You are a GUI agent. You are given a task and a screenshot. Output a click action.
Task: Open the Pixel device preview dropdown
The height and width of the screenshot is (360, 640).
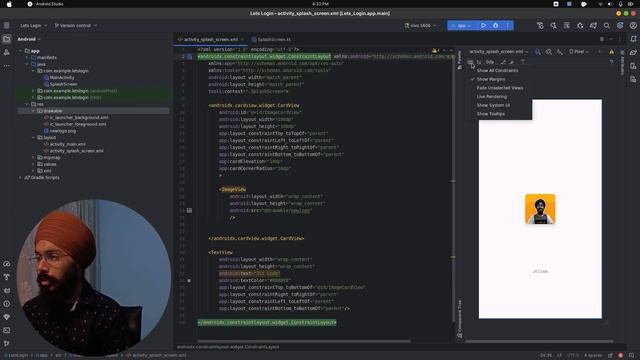tap(579, 52)
